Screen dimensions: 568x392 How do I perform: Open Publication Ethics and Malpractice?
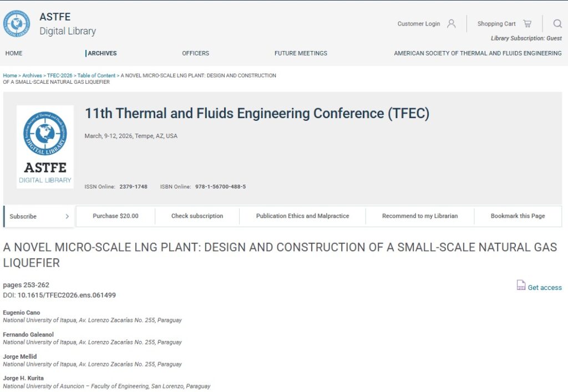click(x=302, y=216)
